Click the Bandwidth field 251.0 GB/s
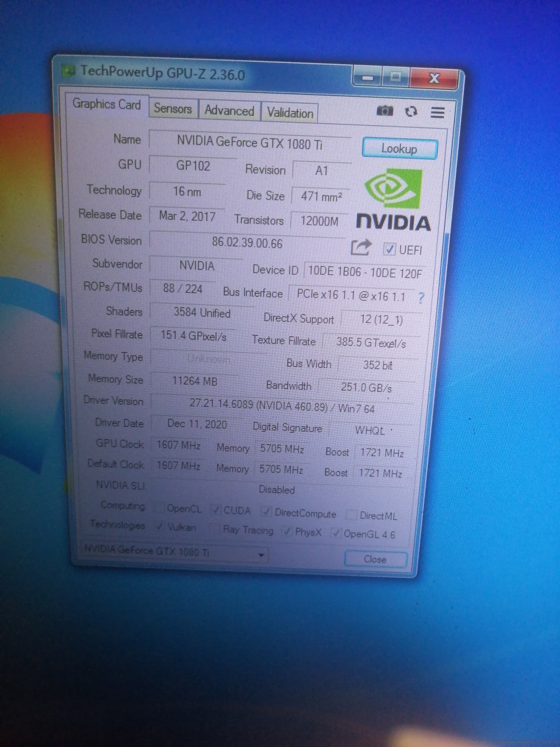Viewport: 560px width, 747px height. pos(366,388)
